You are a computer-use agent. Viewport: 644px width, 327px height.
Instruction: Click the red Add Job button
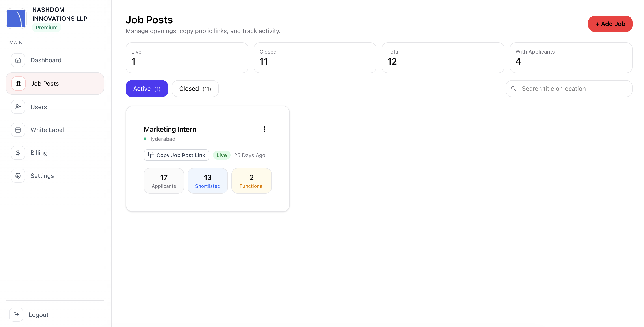pos(610,24)
